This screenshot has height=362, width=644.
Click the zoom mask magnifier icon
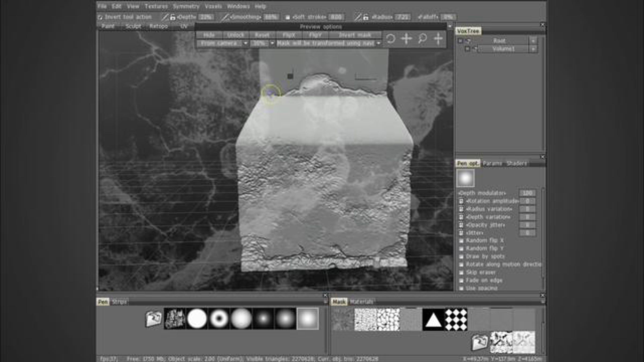pos(422,39)
